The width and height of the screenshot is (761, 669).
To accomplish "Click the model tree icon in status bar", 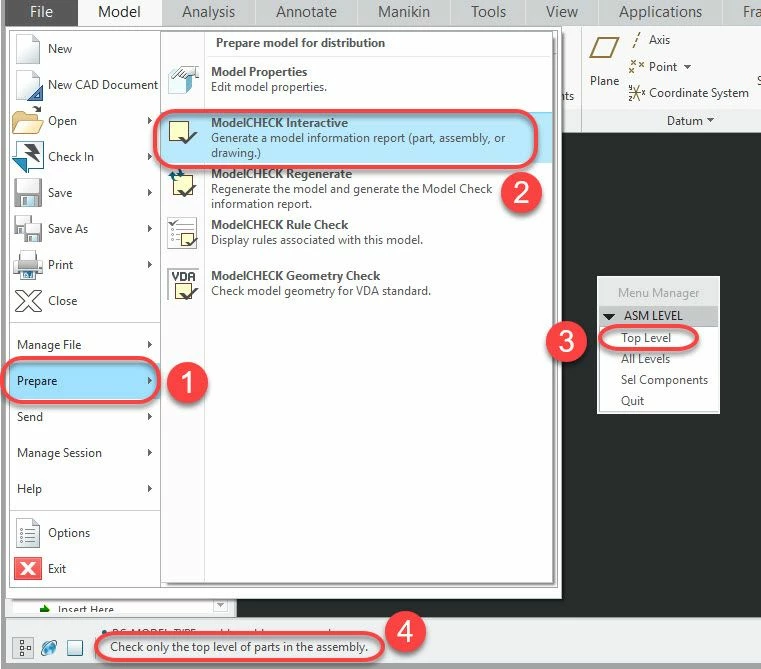I will (24, 648).
